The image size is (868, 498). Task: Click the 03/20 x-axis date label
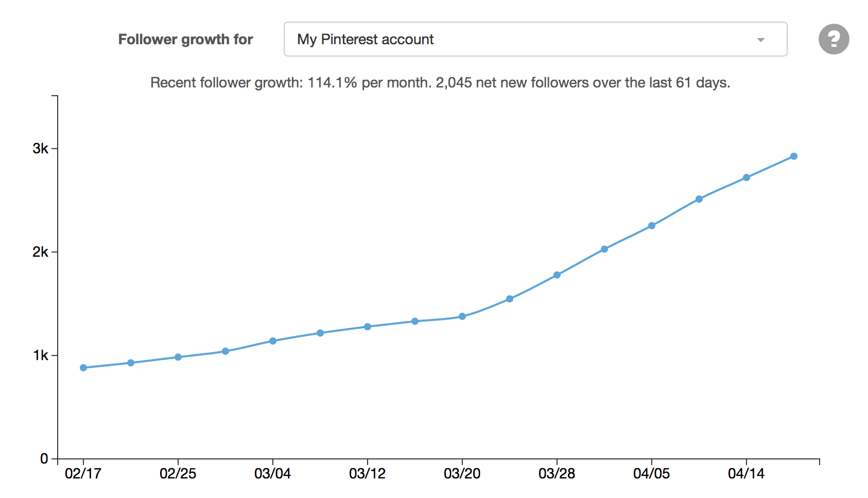tap(462, 474)
